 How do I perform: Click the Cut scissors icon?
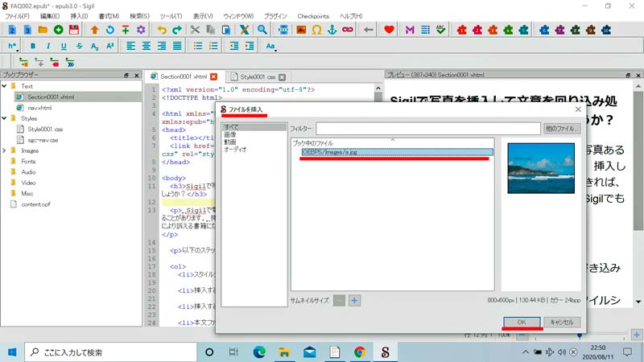tap(195, 30)
